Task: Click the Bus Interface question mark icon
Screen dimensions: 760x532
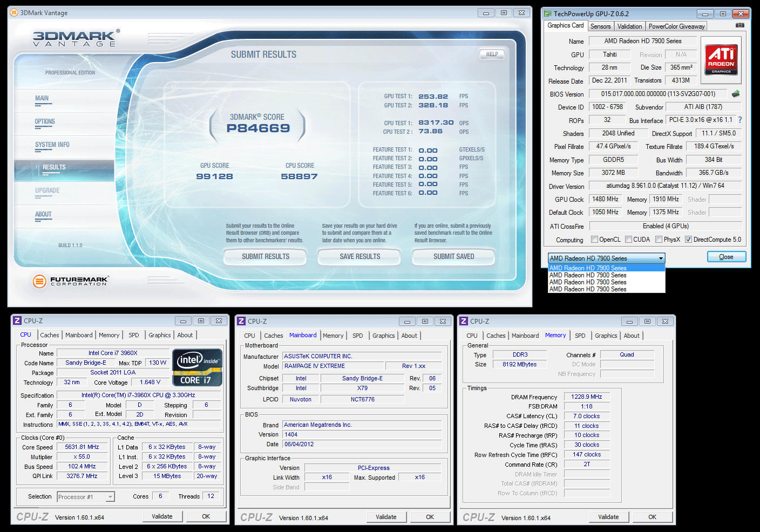Action: point(740,120)
